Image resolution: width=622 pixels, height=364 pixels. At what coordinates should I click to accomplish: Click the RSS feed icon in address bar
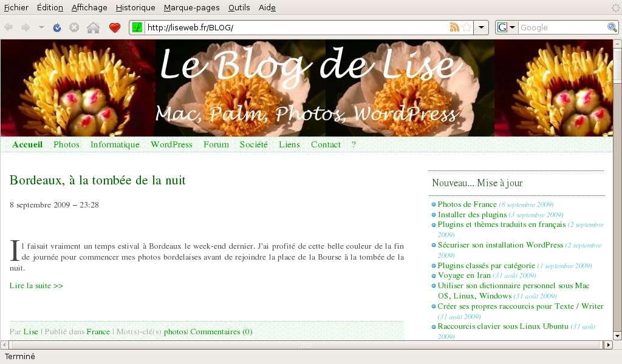[x=454, y=27]
